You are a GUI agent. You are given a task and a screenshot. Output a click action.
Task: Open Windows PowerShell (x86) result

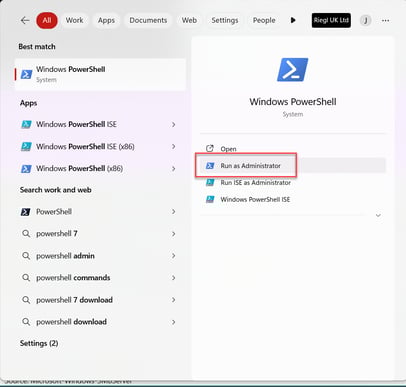click(100, 168)
